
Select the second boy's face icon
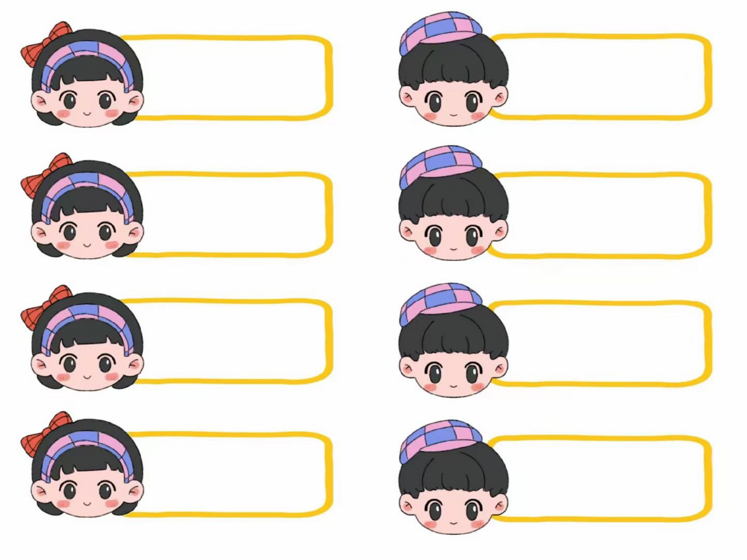click(454, 203)
